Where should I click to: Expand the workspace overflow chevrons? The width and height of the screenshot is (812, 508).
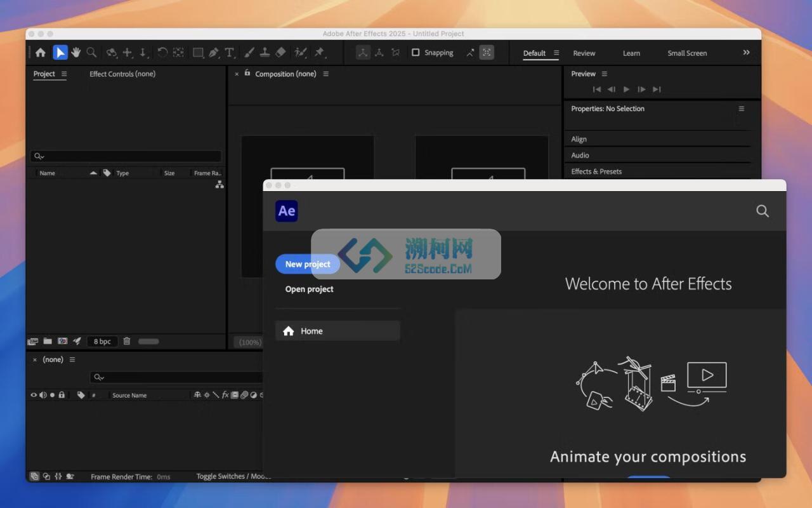coord(747,53)
